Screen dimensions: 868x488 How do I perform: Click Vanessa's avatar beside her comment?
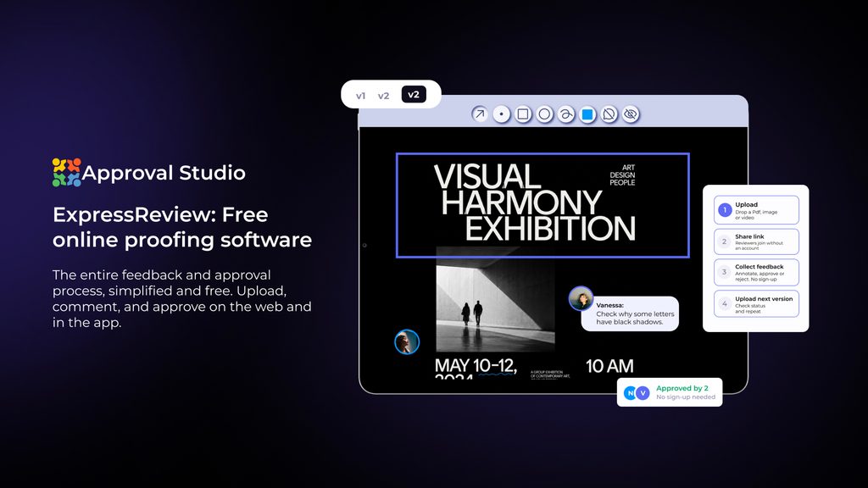tap(581, 299)
